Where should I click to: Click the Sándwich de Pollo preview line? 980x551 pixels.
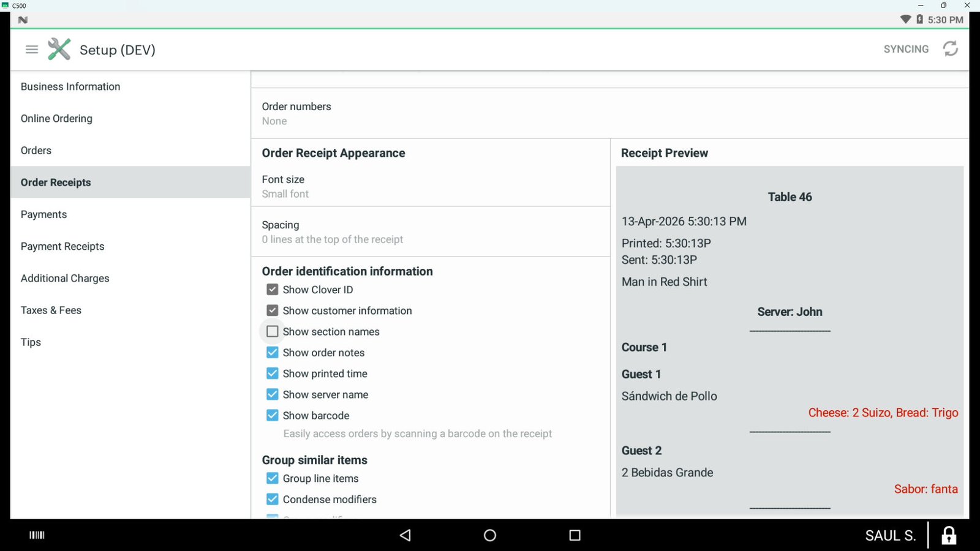point(669,396)
